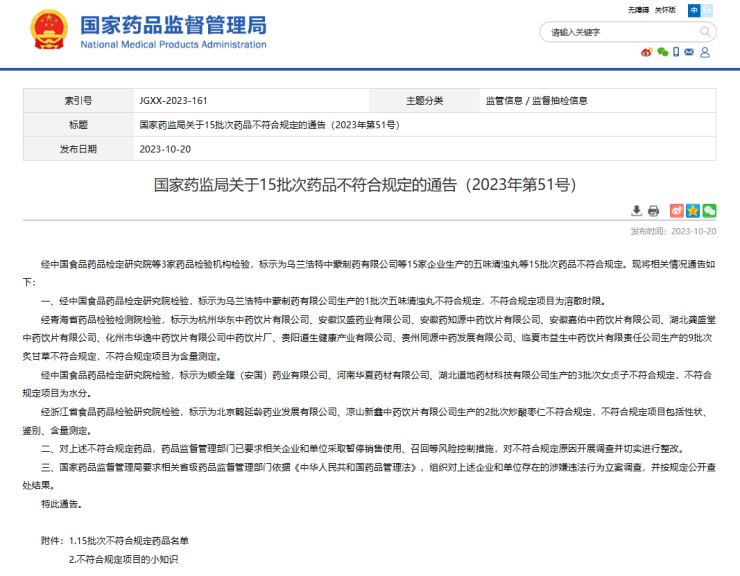Share article via green WeChat button
Image resolution: width=740 pixels, height=576 pixels.
click(709, 211)
